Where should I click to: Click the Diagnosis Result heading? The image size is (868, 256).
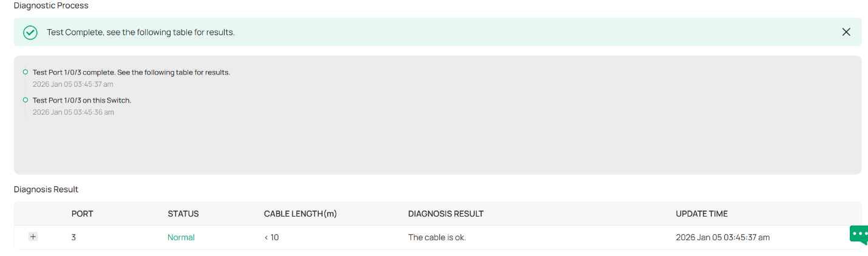coord(46,189)
